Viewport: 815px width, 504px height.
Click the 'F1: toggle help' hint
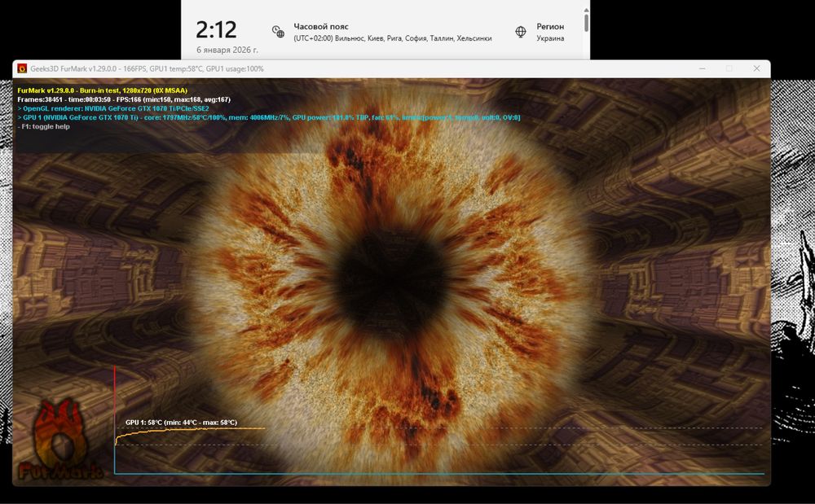(44, 127)
